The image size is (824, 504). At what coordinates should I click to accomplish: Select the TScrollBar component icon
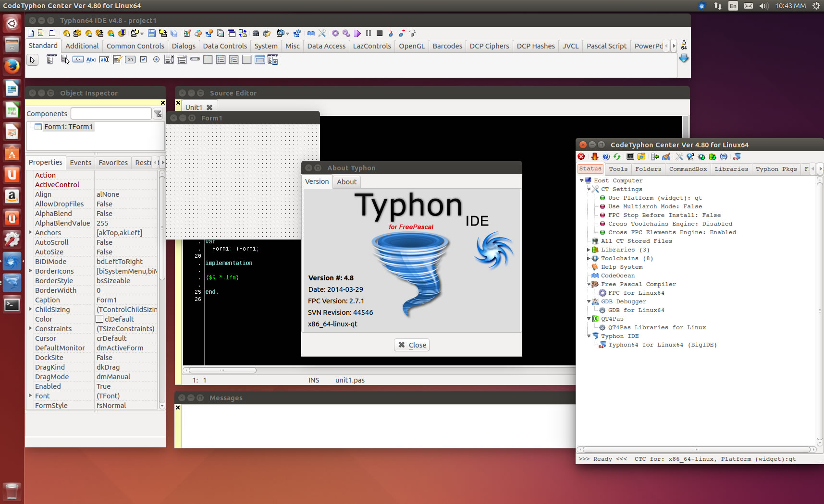click(195, 60)
